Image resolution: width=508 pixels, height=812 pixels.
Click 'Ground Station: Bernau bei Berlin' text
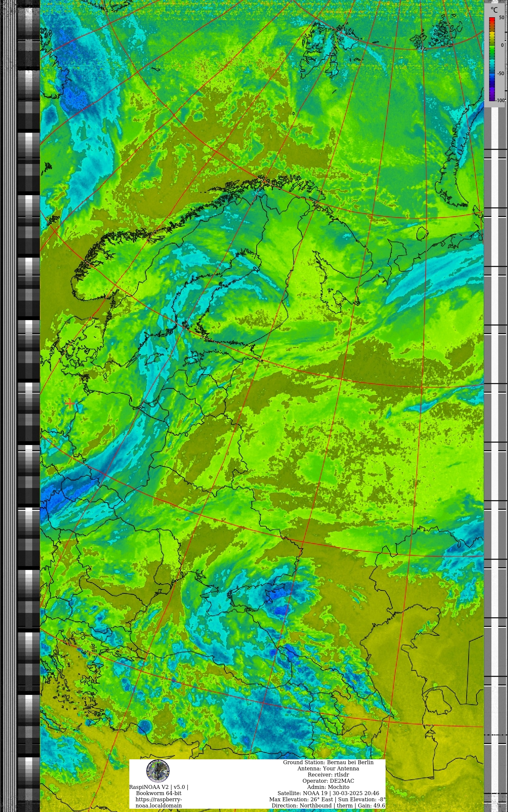[x=328, y=762]
